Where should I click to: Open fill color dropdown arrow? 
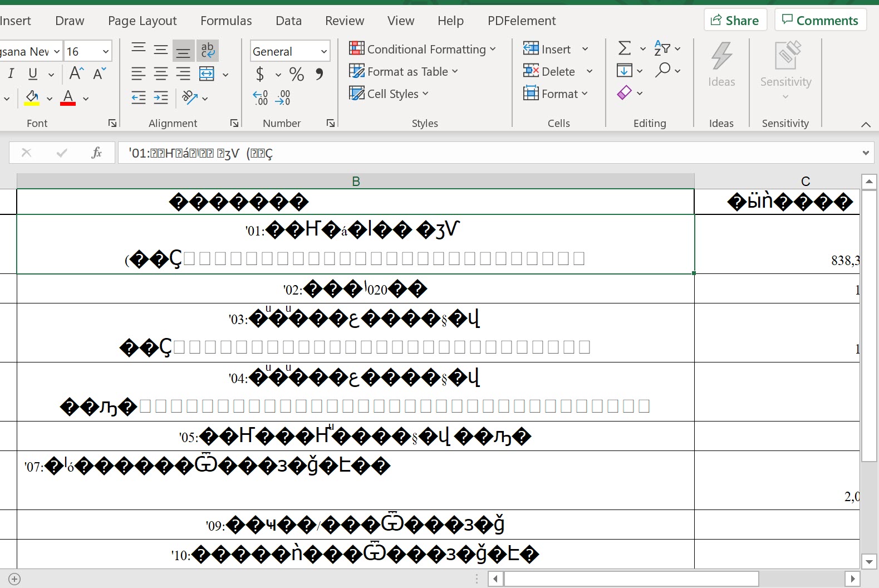coord(50,99)
